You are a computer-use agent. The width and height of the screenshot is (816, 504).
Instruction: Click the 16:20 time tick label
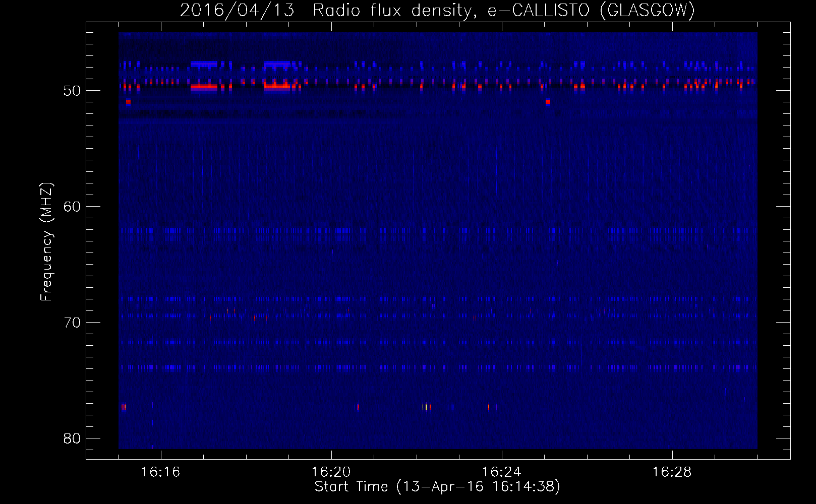pos(331,472)
